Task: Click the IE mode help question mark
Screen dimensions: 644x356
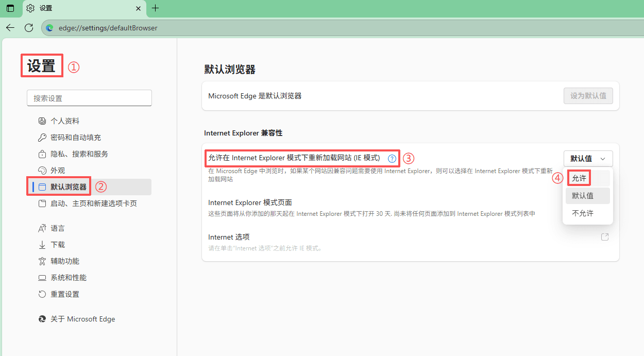Action: point(392,158)
